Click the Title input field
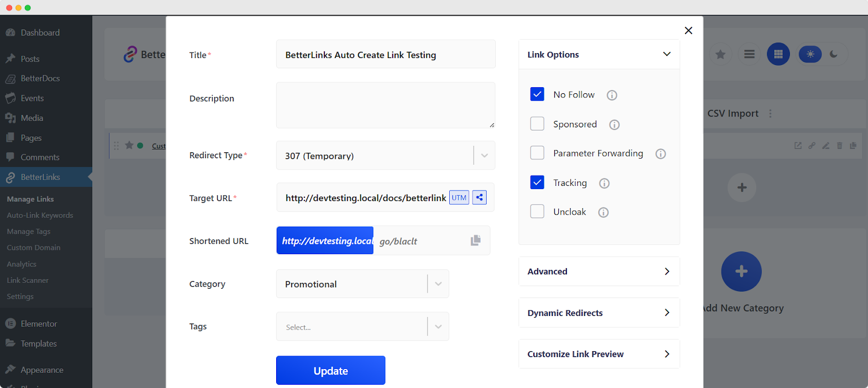Image resolution: width=868 pixels, height=388 pixels. coord(386,54)
